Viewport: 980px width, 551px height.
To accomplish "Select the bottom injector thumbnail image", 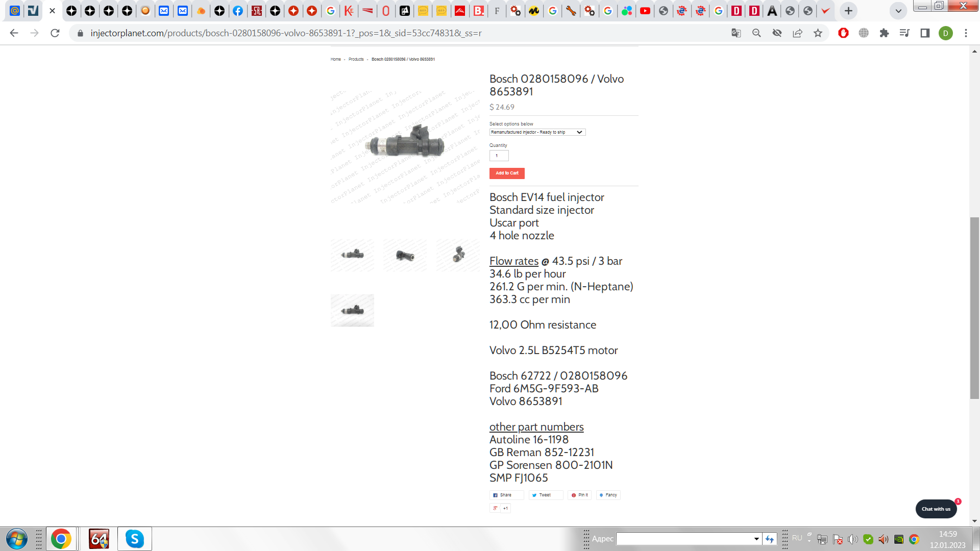I will tap(352, 310).
